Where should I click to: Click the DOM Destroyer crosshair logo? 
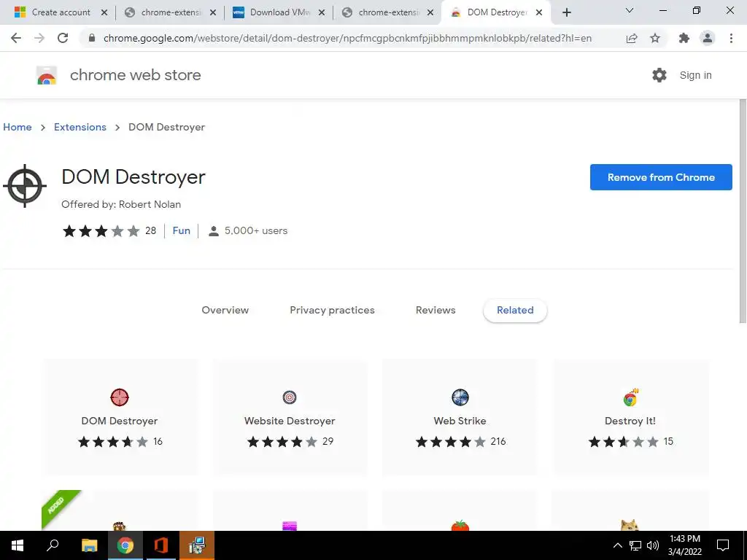click(x=25, y=186)
